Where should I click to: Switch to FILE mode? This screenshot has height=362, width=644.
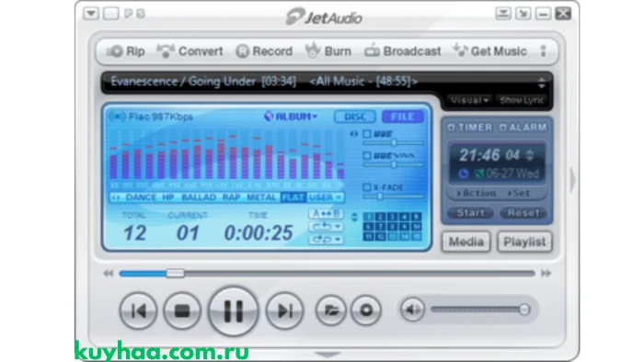click(x=403, y=117)
